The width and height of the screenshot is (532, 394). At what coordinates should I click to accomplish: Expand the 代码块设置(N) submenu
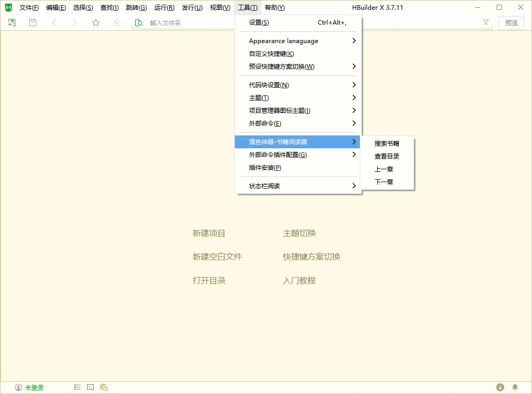[298, 85]
